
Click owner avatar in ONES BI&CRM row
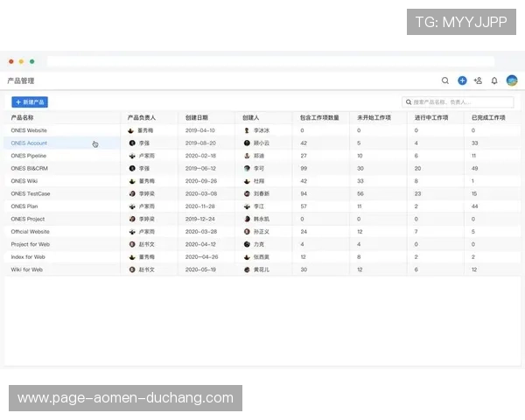pyautogui.click(x=132, y=169)
